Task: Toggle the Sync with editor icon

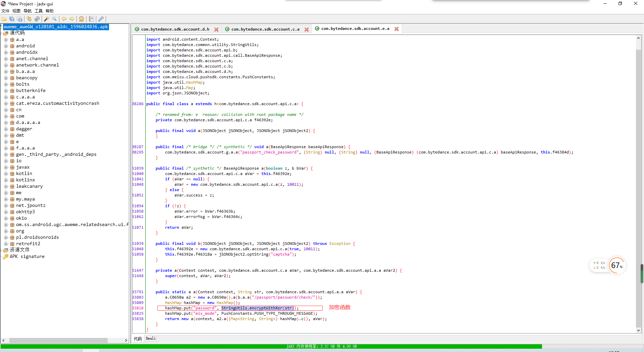Action: point(29,19)
